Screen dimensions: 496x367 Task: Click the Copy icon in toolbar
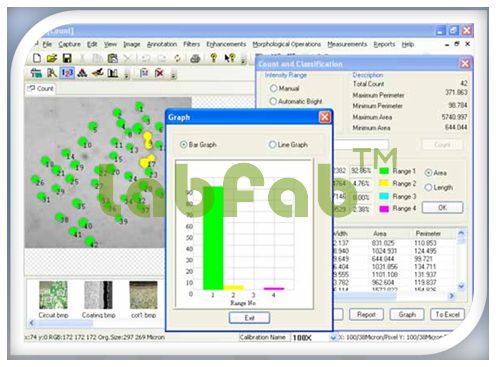tap(97, 58)
